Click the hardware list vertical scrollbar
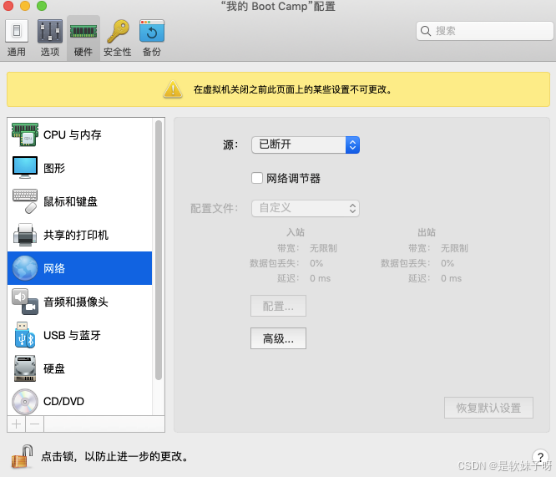Viewport: 556px width, 477px height. (x=159, y=250)
